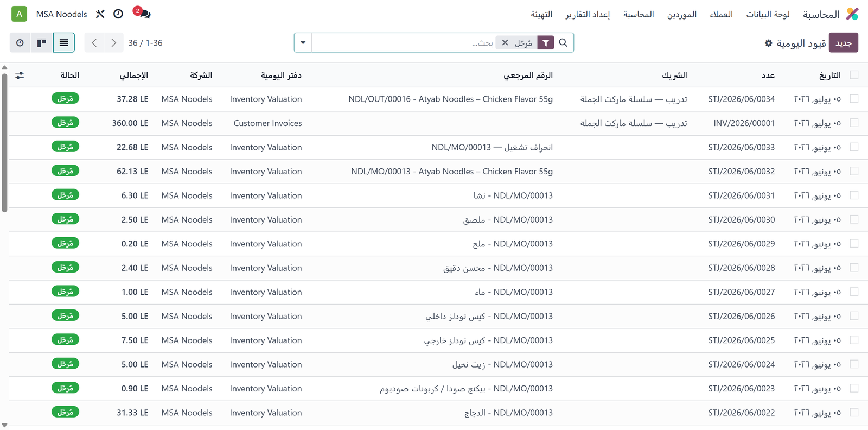Click reference الدجاج - NDL/MO/00013

(x=508, y=413)
